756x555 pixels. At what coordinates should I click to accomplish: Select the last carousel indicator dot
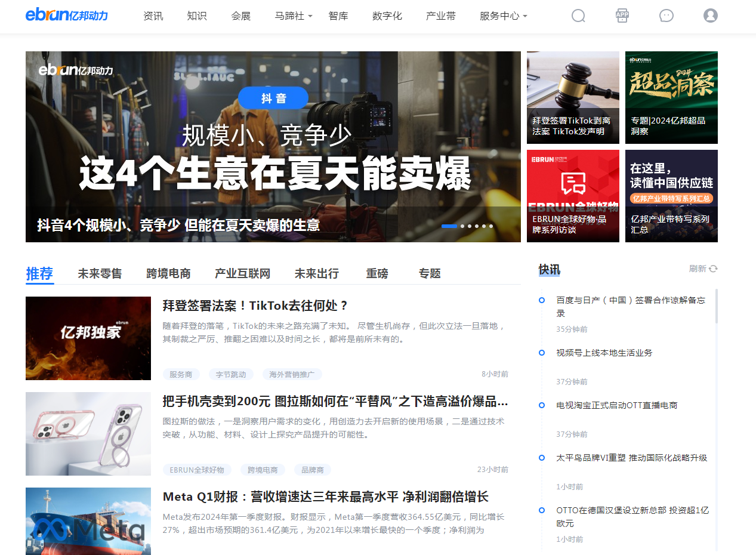tap(491, 226)
